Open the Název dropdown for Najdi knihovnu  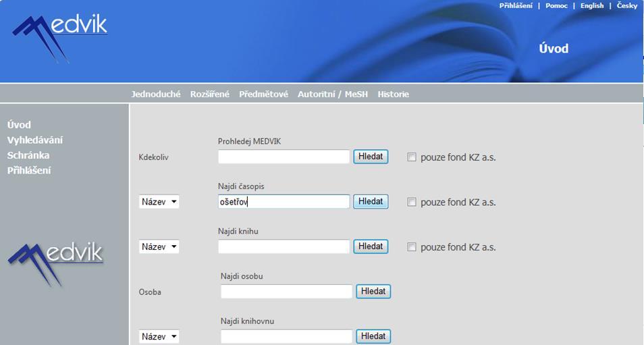tap(159, 336)
